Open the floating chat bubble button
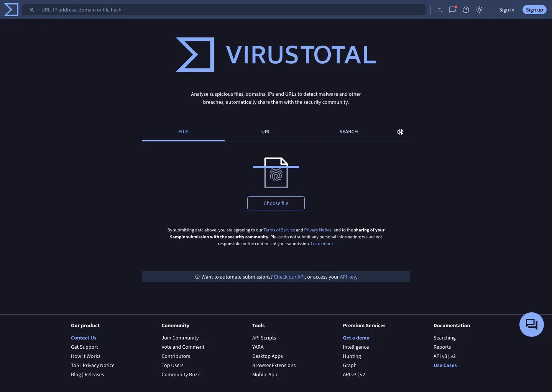 pyautogui.click(x=532, y=325)
